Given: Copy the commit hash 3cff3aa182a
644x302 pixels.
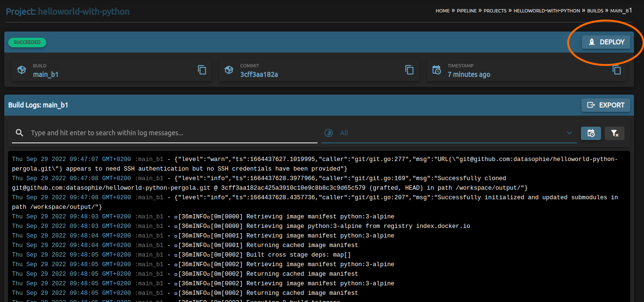Looking at the screenshot, I should [409, 70].
